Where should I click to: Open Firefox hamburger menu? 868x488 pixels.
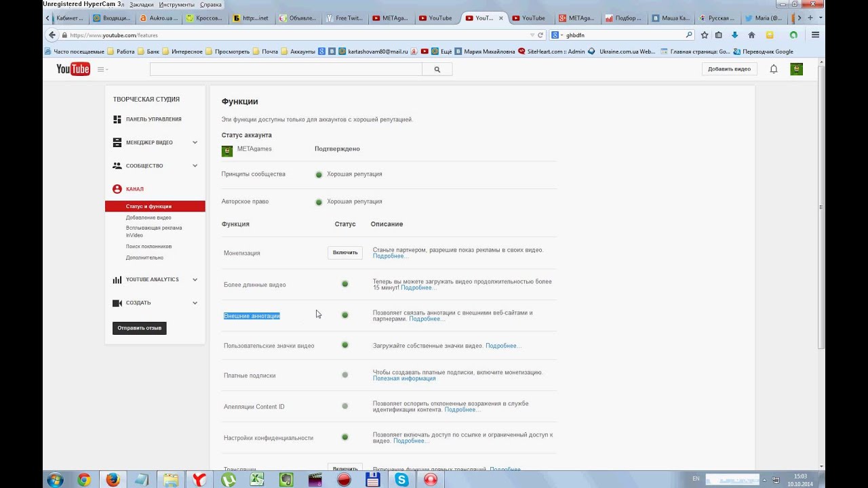coord(815,35)
